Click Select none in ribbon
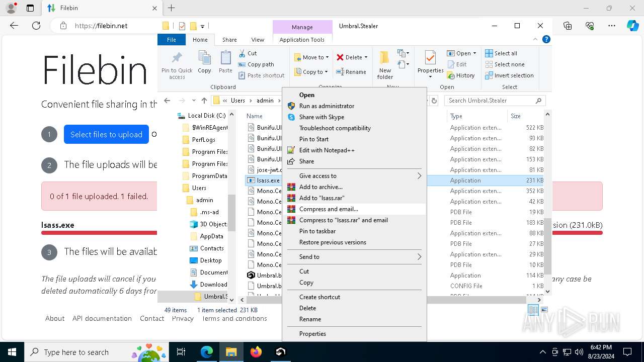 505,64
